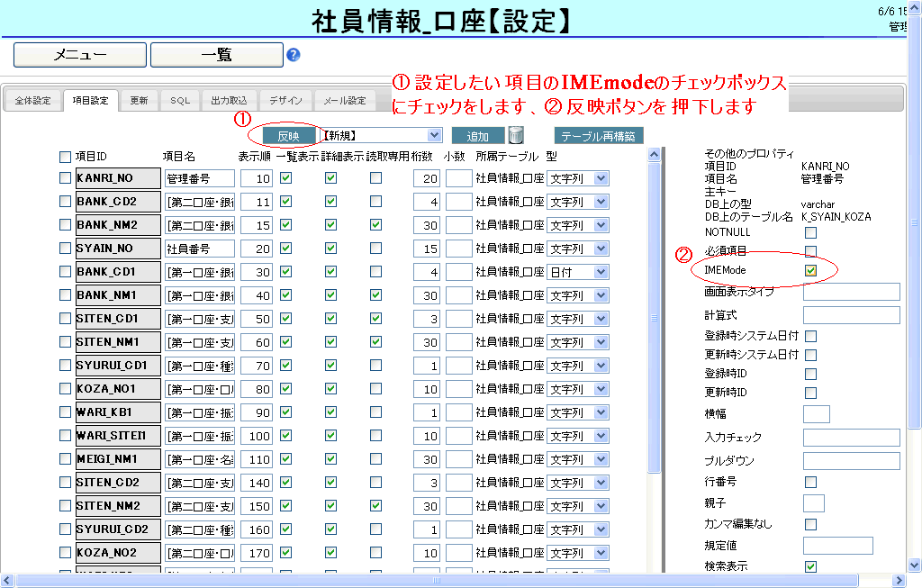Click the trash can delete icon

point(516,136)
